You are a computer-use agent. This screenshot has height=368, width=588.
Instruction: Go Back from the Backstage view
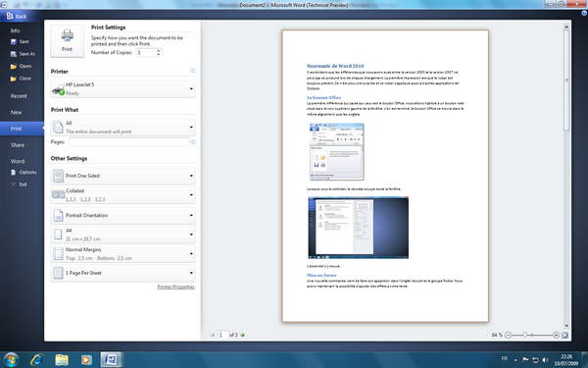click(x=17, y=16)
